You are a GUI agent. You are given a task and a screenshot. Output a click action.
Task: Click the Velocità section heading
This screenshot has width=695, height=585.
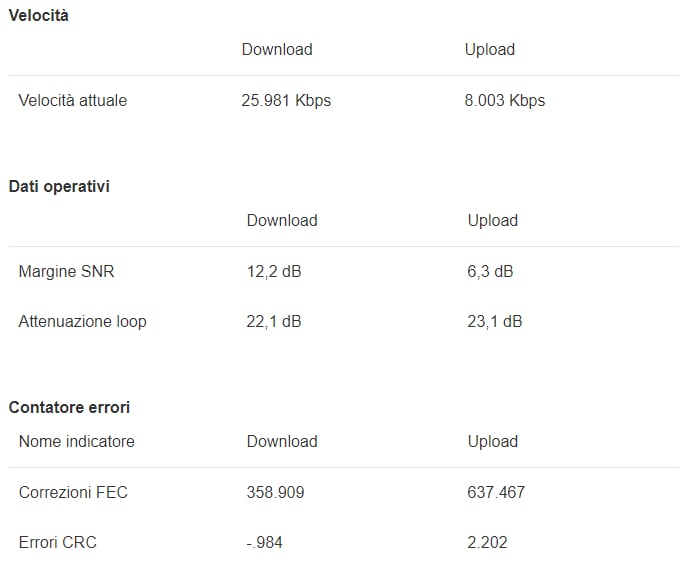pyautogui.click(x=39, y=16)
